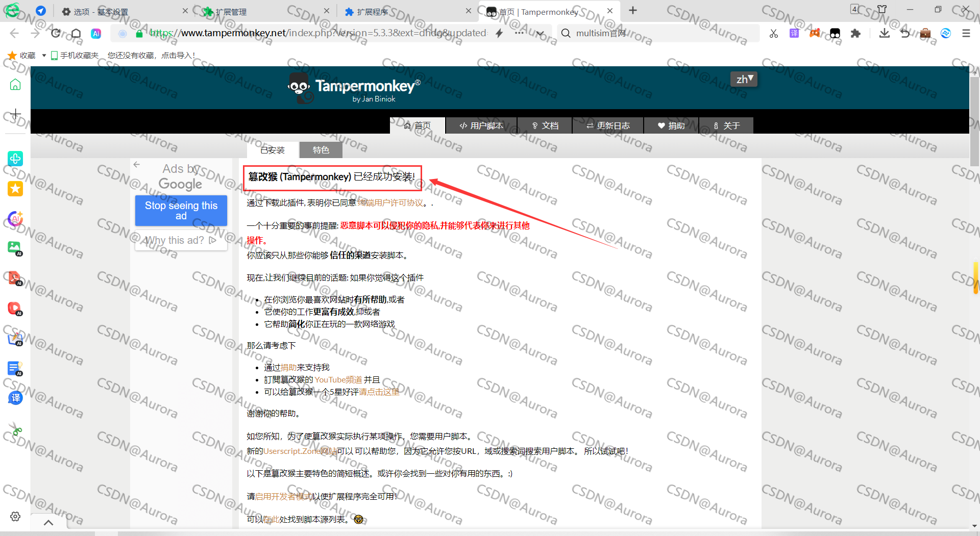Image resolution: width=980 pixels, height=536 pixels.
Task: Go to browser home page icon
Action: (x=76, y=33)
